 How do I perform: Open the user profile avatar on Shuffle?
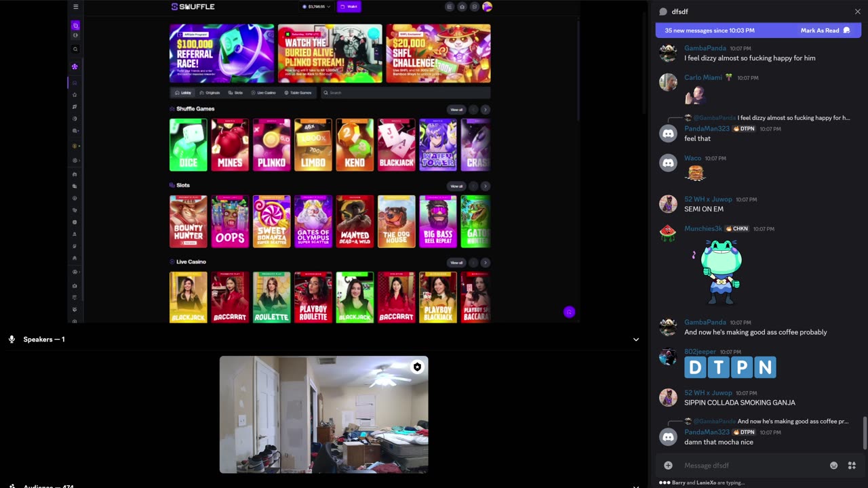[487, 7]
